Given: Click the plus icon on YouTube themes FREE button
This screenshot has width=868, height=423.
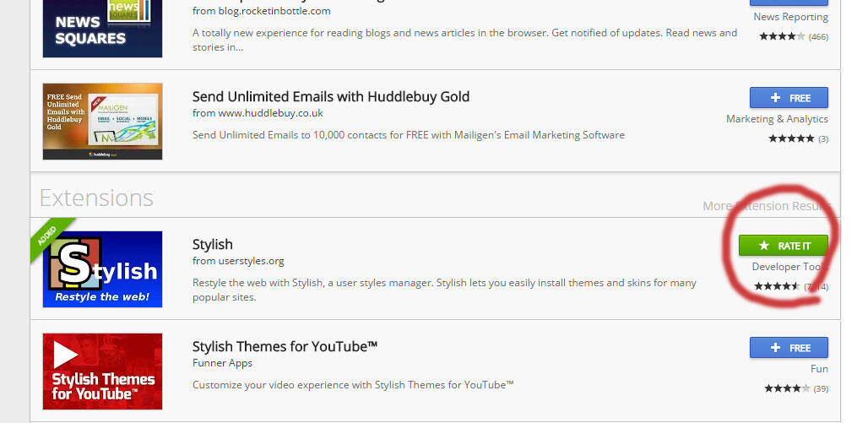Looking at the screenshot, I should [776, 348].
